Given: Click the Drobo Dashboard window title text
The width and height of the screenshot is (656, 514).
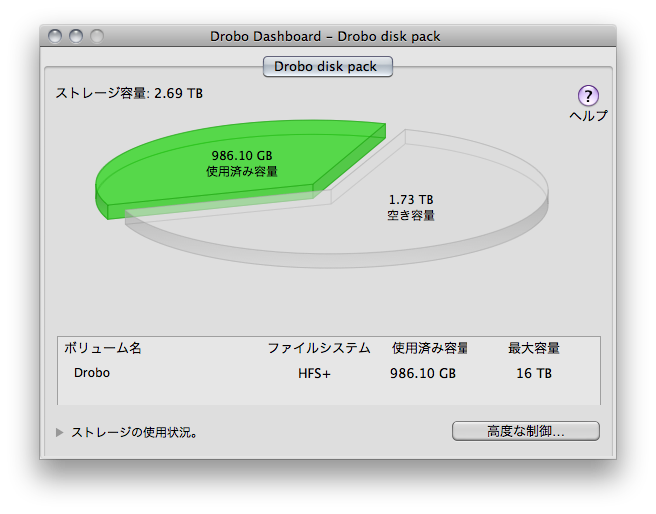Looking at the screenshot, I should point(325,36).
